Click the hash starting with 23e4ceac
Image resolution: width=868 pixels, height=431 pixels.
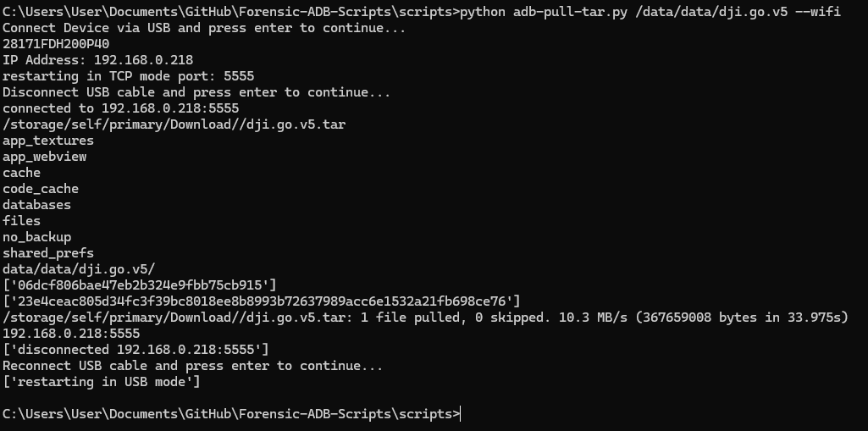pyautogui.click(x=262, y=301)
